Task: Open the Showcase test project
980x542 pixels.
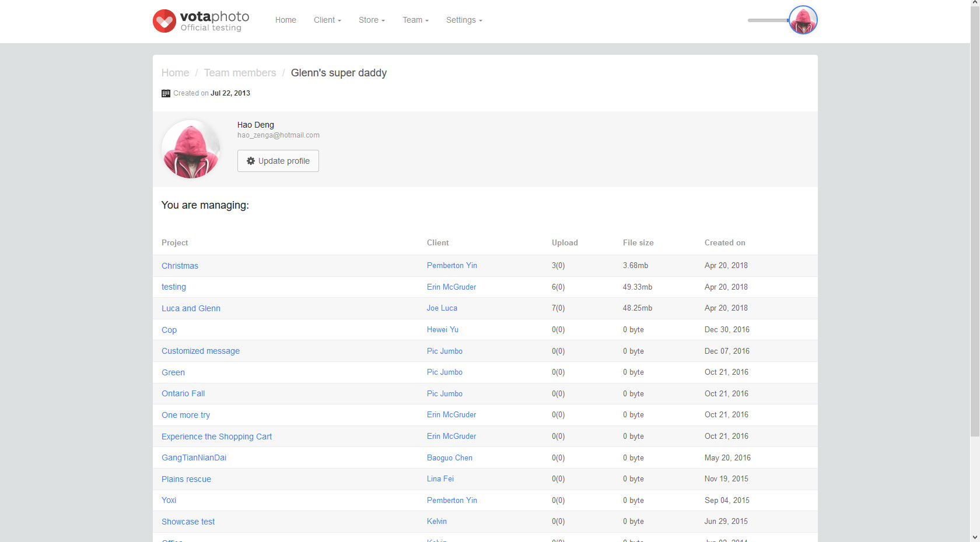Action: tap(188, 522)
